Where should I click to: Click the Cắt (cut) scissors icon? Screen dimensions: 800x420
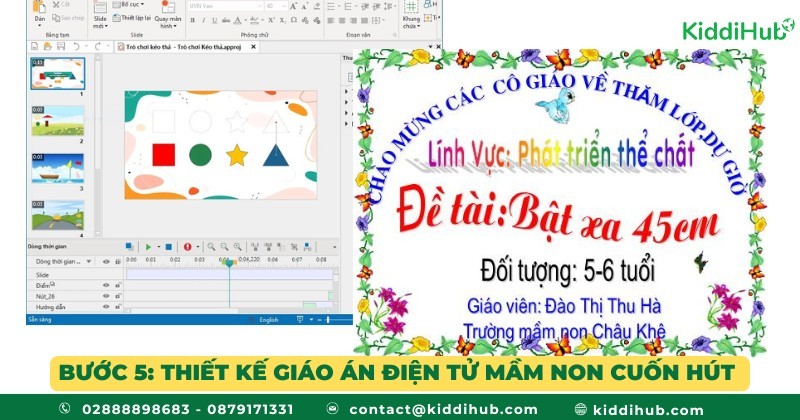tap(56, 5)
